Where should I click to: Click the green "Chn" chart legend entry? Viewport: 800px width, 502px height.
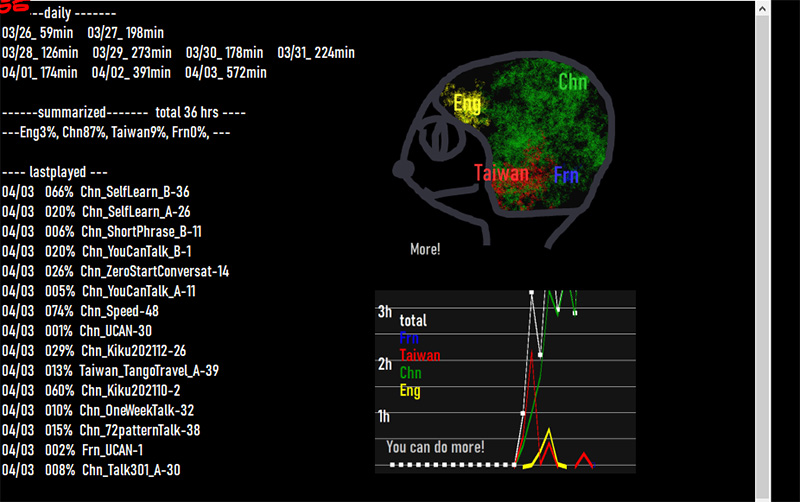(410, 373)
